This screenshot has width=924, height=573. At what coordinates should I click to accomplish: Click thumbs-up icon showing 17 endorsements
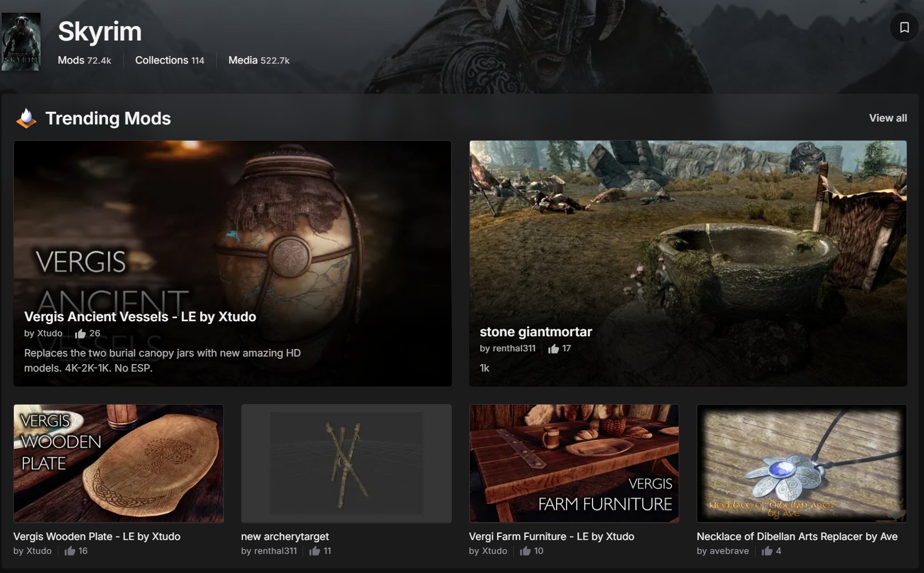click(554, 348)
